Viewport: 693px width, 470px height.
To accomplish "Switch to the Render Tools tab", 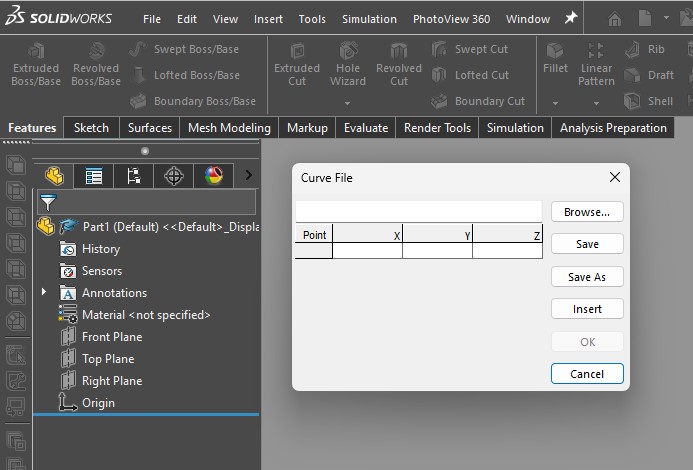I will (x=438, y=128).
